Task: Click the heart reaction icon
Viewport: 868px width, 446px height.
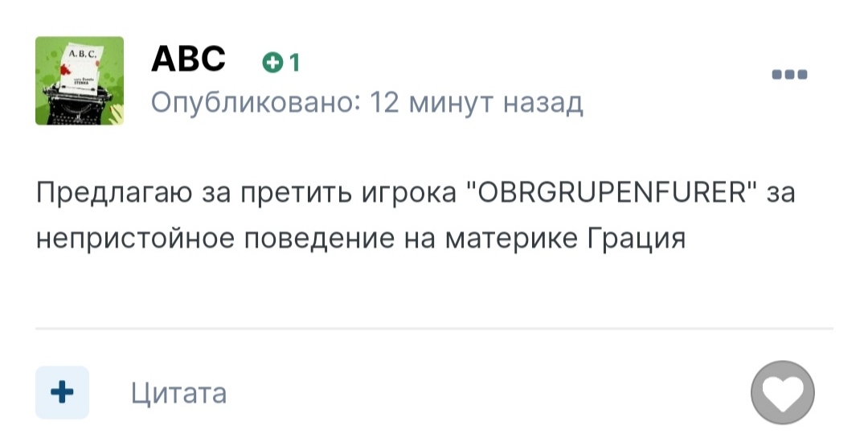Action: pyautogui.click(x=781, y=394)
